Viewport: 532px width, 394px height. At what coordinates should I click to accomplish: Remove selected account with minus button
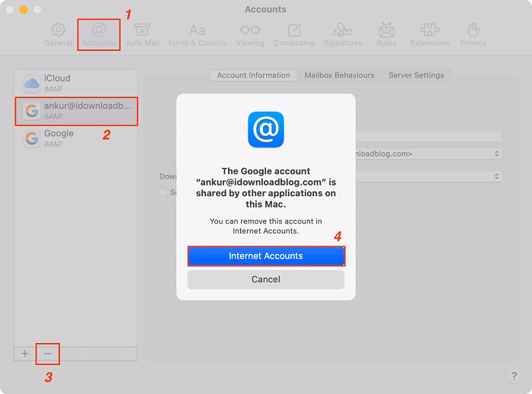tap(47, 354)
